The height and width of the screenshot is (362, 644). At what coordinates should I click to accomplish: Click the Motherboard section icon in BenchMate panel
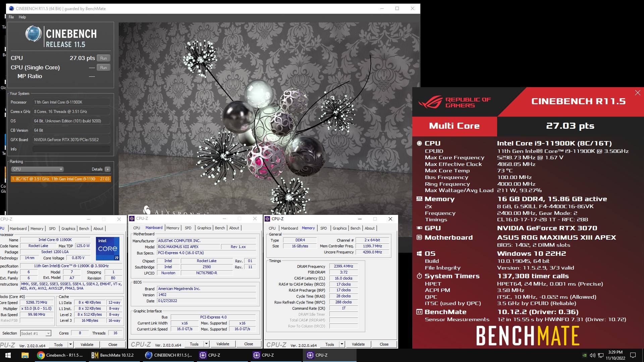tap(419, 237)
